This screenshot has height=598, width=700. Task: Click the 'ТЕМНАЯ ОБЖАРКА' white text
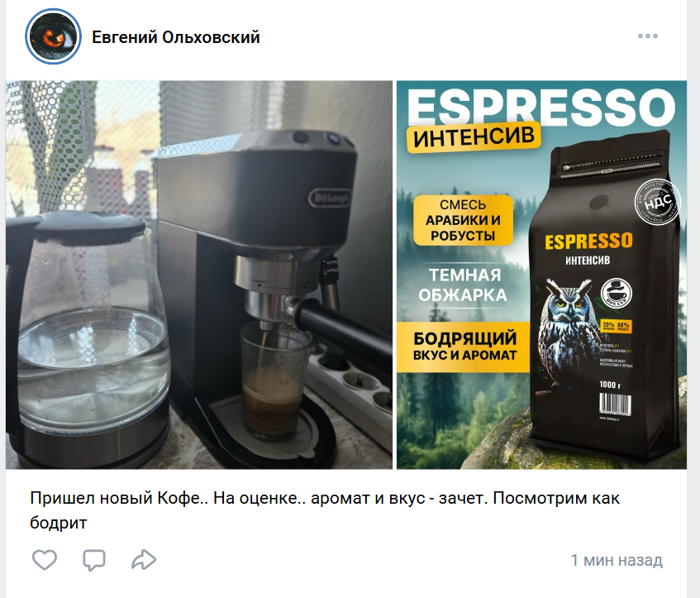pos(464,285)
